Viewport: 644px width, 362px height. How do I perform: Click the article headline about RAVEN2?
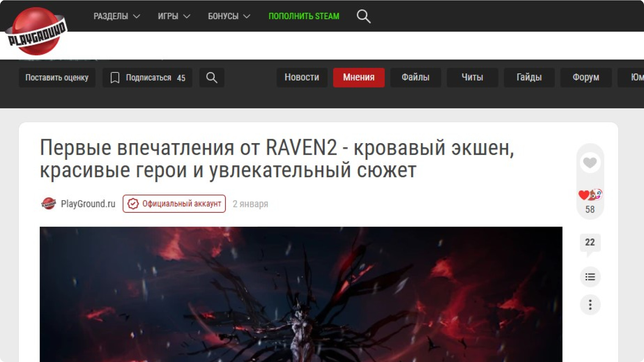pos(277,159)
